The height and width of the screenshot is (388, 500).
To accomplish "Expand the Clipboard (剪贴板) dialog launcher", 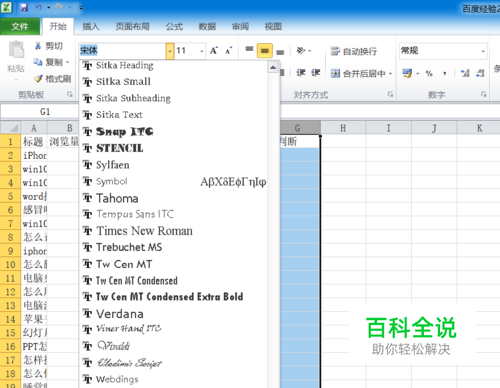I will (x=70, y=95).
